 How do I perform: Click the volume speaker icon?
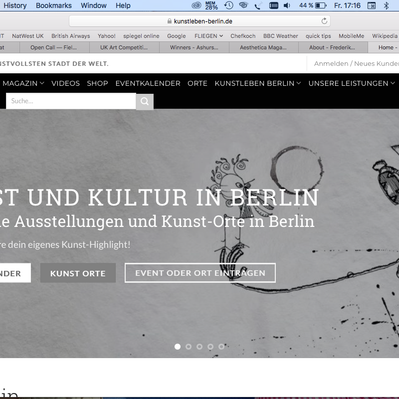pos(287,5)
